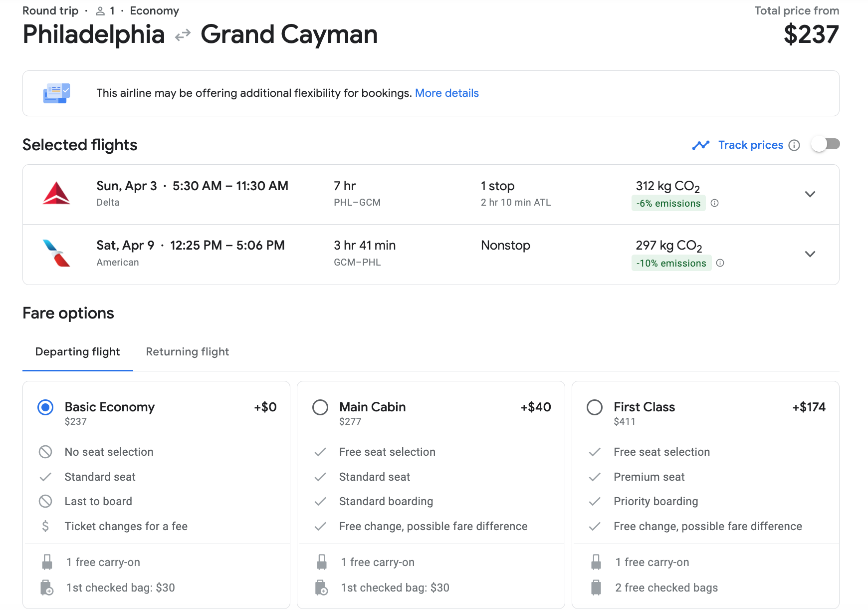Click the Track prices graph icon
The image size is (868, 610).
click(701, 145)
